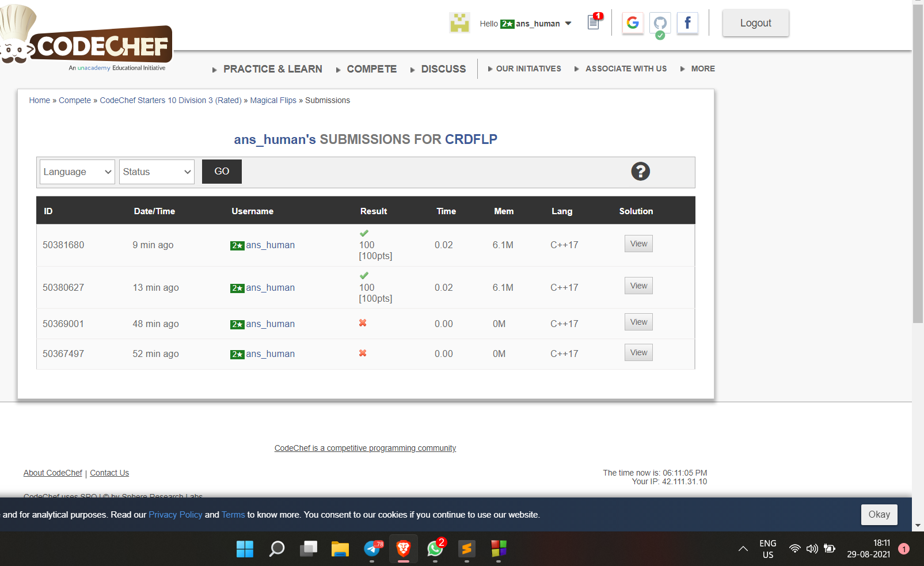Viewport: 924px width, 566px height.
Task: Open Contact Us footer link
Action: (x=109, y=473)
